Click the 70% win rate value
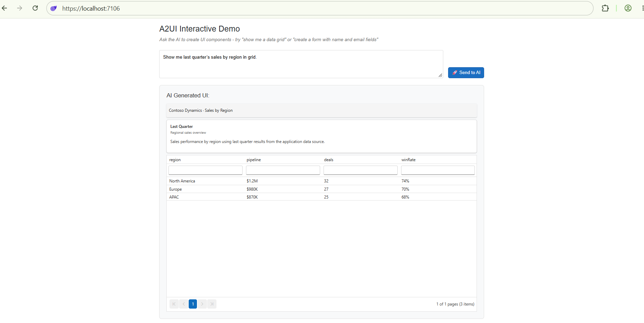Image resolution: width=644 pixels, height=323 pixels. pyautogui.click(x=405, y=189)
